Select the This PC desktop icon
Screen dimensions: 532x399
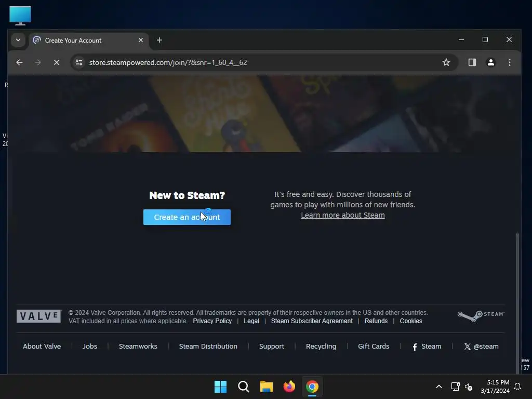tap(20, 16)
